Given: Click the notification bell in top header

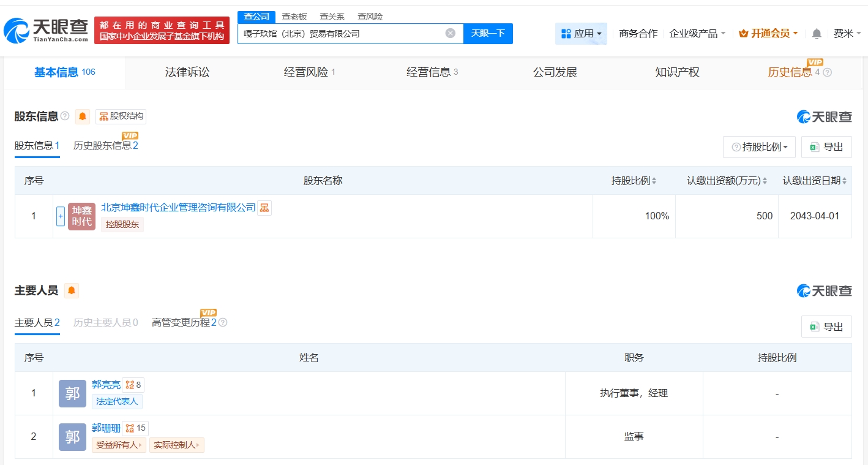Looking at the screenshot, I should [817, 34].
